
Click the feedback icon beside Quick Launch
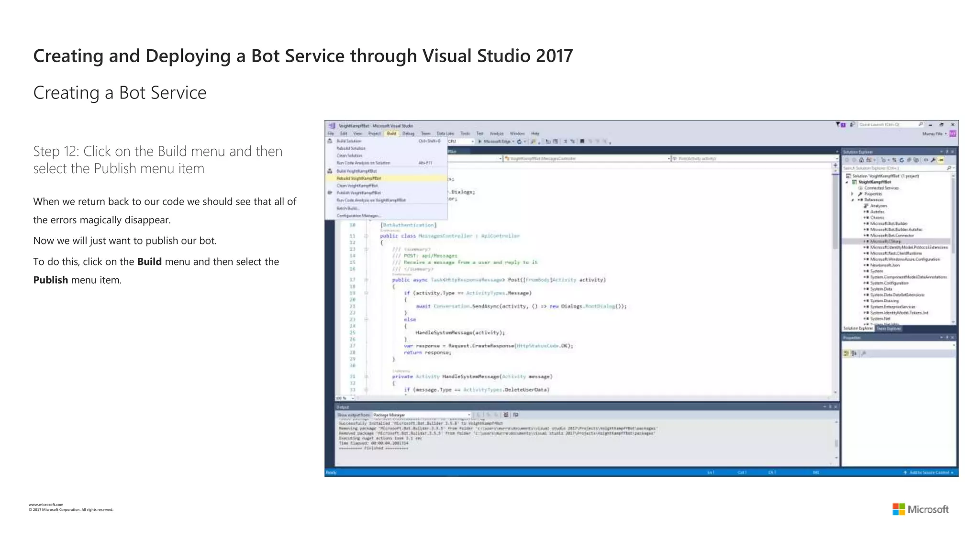852,124
